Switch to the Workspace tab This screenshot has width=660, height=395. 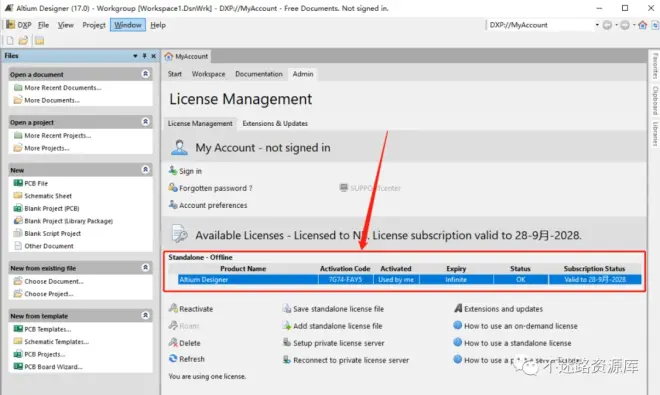208,74
